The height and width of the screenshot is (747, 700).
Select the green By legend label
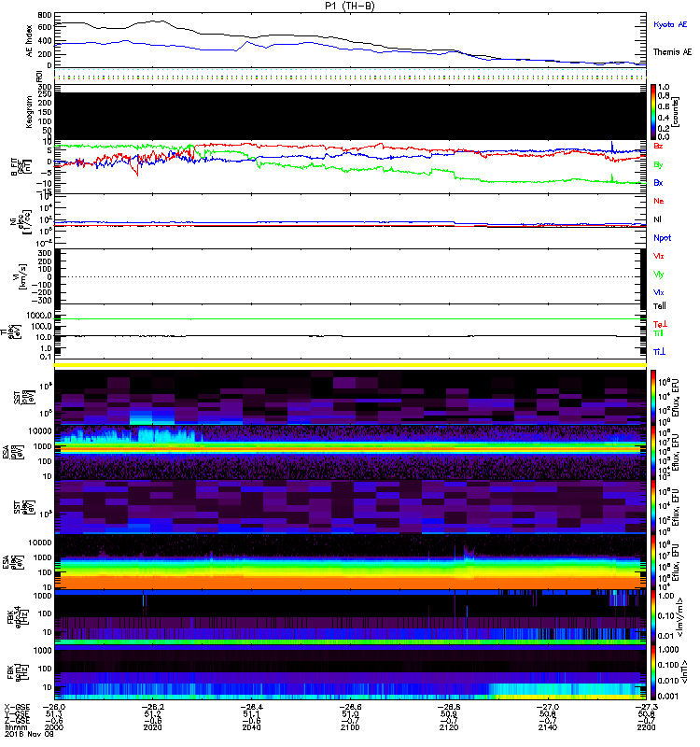[x=658, y=165]
